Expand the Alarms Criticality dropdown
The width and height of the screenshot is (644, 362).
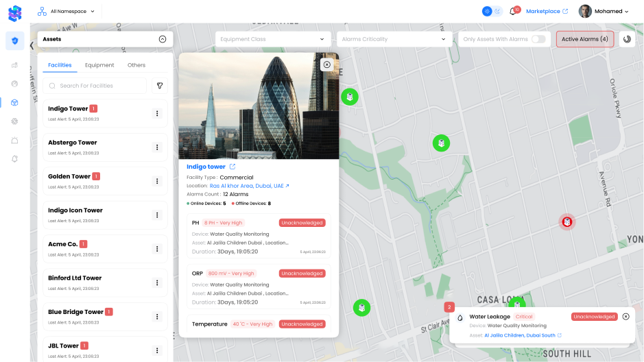(394, 39)
